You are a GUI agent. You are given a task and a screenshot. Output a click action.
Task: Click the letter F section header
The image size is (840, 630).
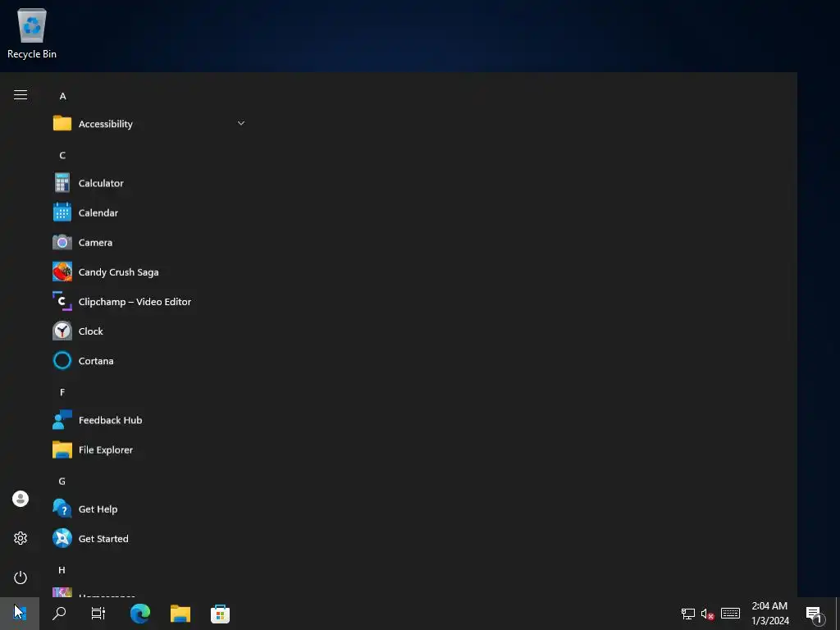[62, 393]
